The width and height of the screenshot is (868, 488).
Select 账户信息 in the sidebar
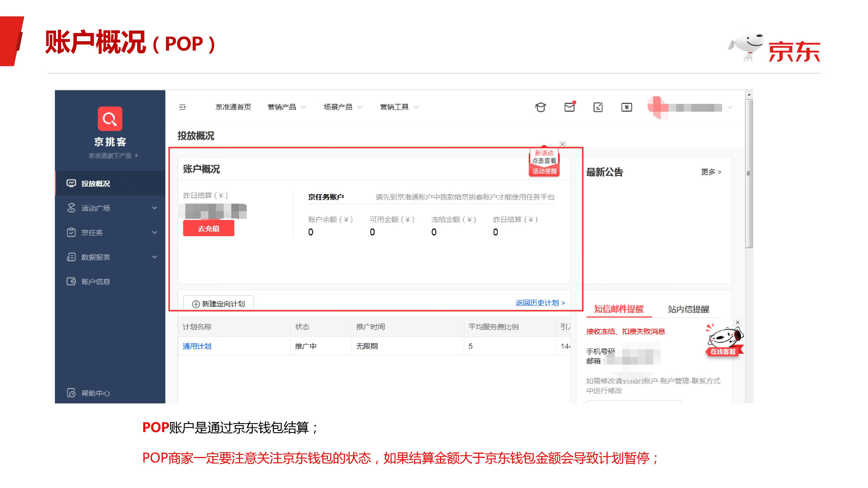point(110,281)
